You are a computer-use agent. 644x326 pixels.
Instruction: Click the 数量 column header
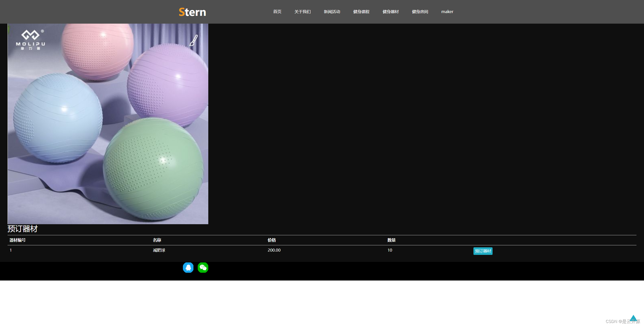click(x=391, y=240)
